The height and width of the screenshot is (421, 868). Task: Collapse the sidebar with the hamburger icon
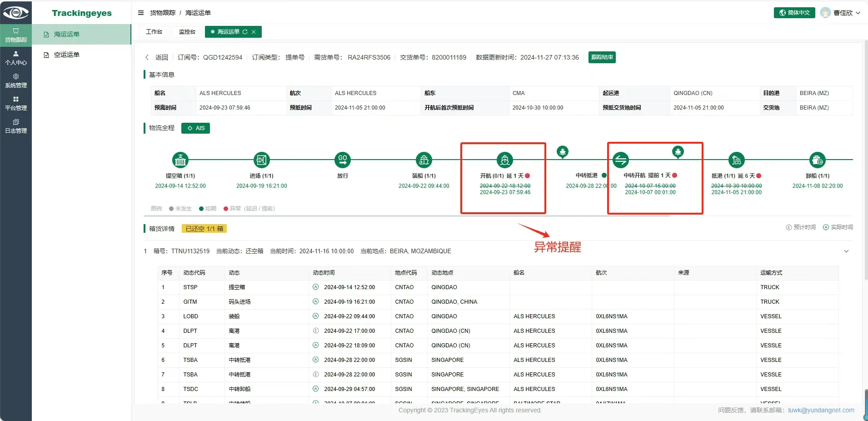(x=141, y=13)
